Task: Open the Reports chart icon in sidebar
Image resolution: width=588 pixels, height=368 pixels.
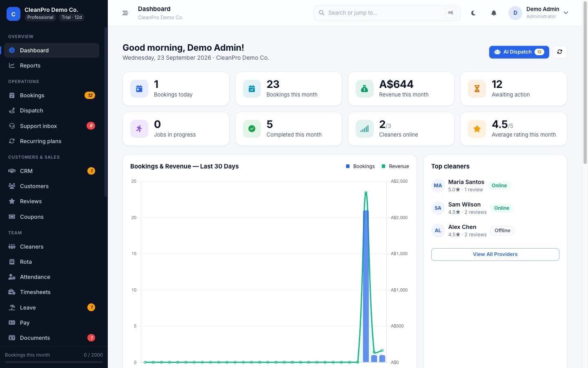Action: click(12, 65)
